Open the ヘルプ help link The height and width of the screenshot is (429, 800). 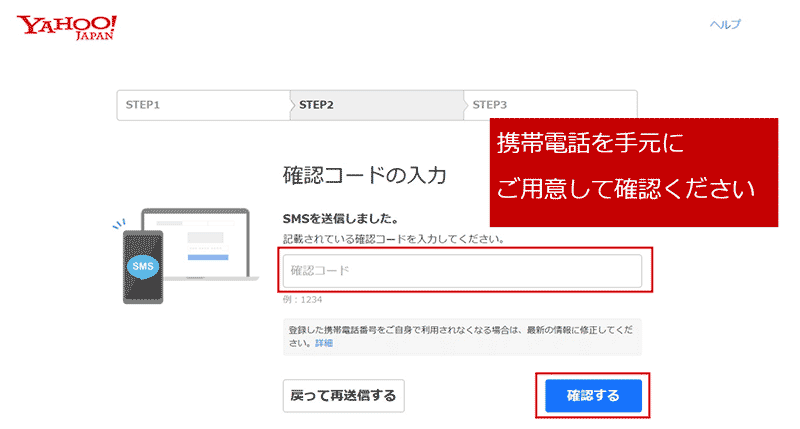(x=725, y=24)
